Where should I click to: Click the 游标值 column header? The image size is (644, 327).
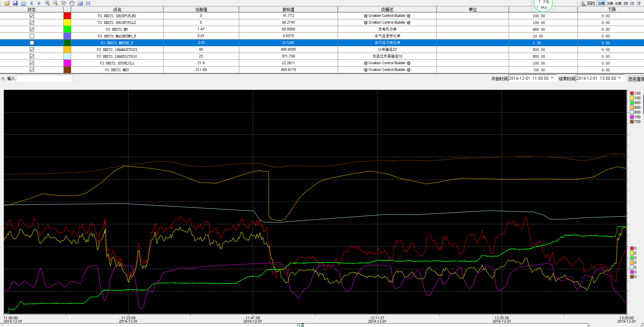[x=288, y=9]
